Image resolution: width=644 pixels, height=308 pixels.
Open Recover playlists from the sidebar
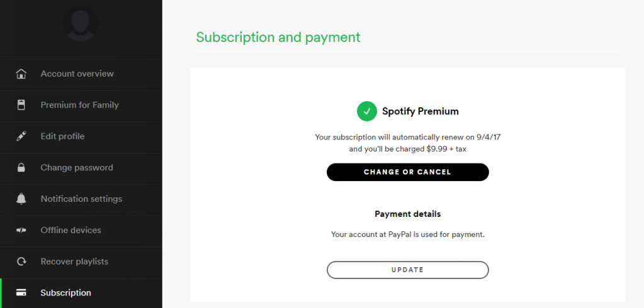pyautogui.click(x=74, y=261)
